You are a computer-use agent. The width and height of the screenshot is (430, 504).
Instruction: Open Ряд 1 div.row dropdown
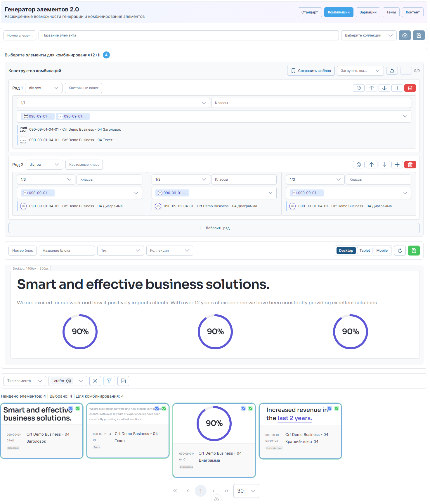44,88
